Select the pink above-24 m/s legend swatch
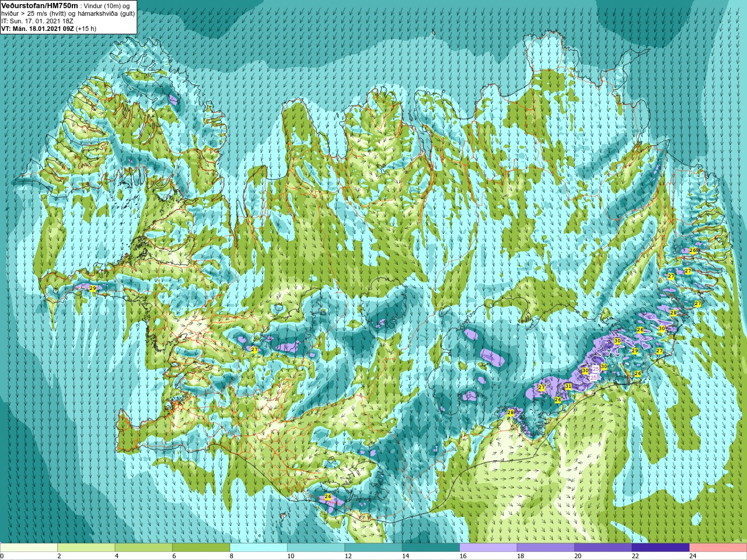Viewport: 747px width, 560px height. (x=718, y=547)
